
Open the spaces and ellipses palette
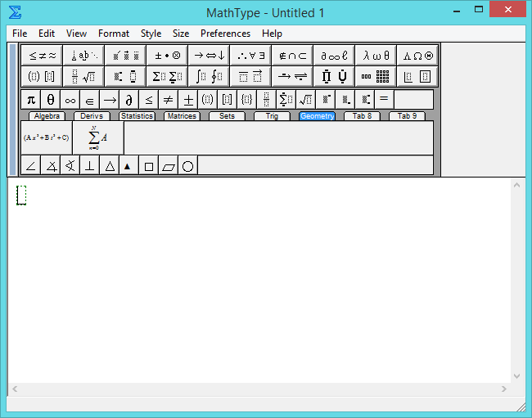[x=83, y=56]
